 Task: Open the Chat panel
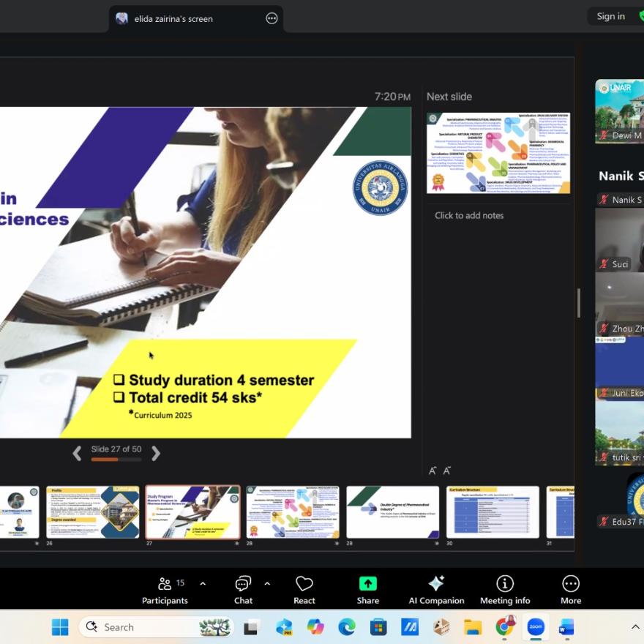(243, 590)
